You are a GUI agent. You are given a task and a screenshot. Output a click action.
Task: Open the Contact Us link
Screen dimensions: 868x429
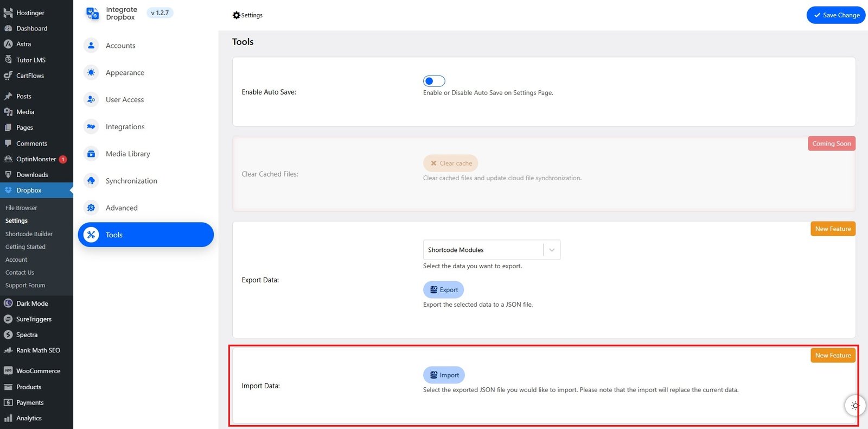coord(20,273)
